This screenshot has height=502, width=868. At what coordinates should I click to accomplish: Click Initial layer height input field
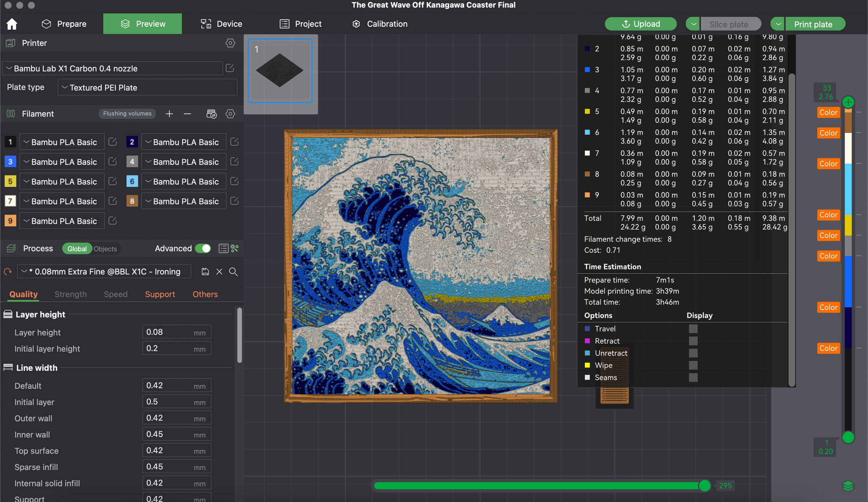tap(176, 348)
